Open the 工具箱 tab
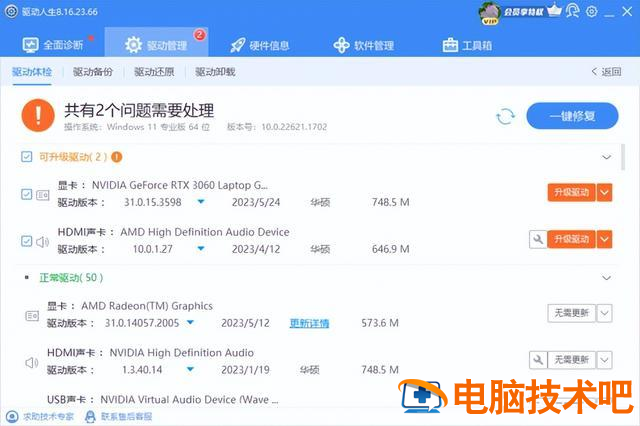640x426 pixels. (x=467, y=45)
